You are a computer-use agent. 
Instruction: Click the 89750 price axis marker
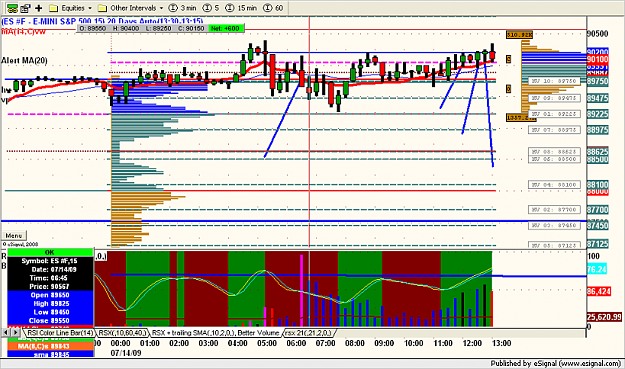[597, 81]
